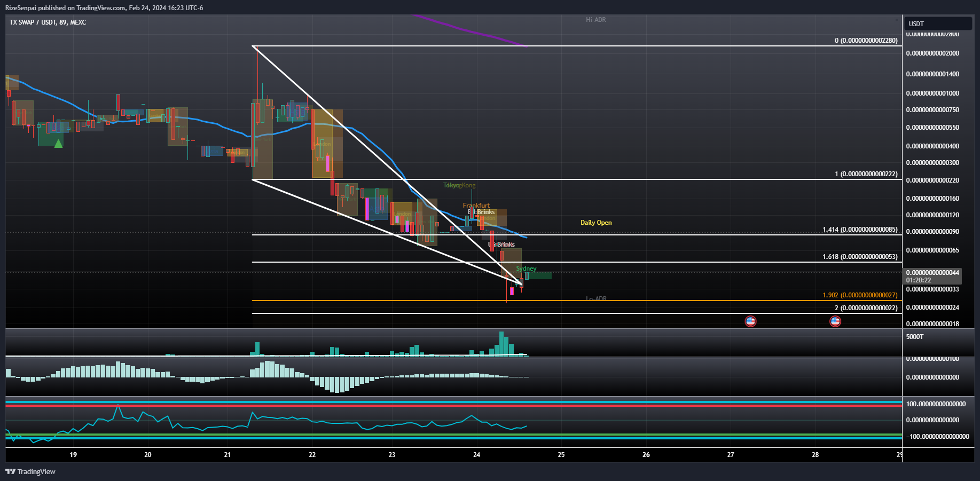980x481 pixels.
Task: Click the US flag event icon right of date 28
Action: coord(835,321)
